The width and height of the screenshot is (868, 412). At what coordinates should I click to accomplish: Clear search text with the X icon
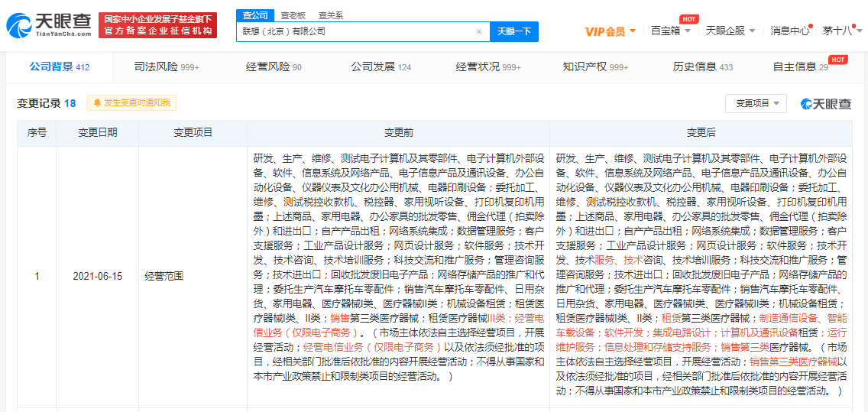479,31
